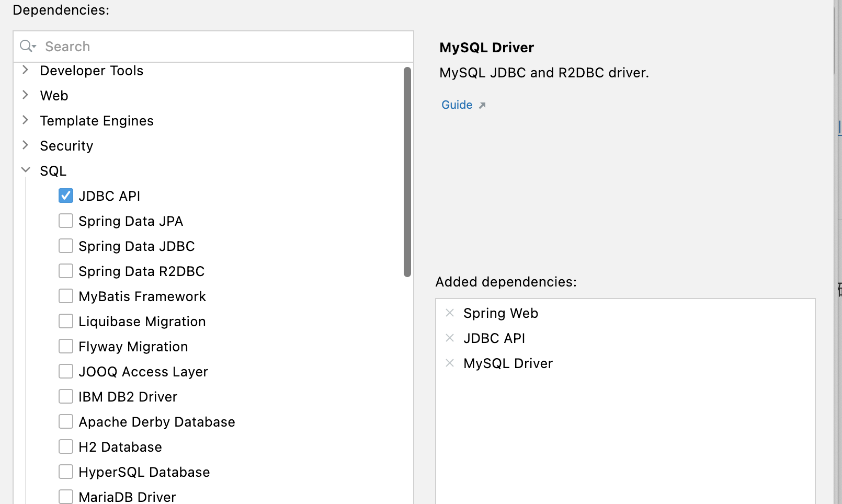Select the Template Engines tree item
The width and height of the screenshot is (842, 504).
[97, 121]
